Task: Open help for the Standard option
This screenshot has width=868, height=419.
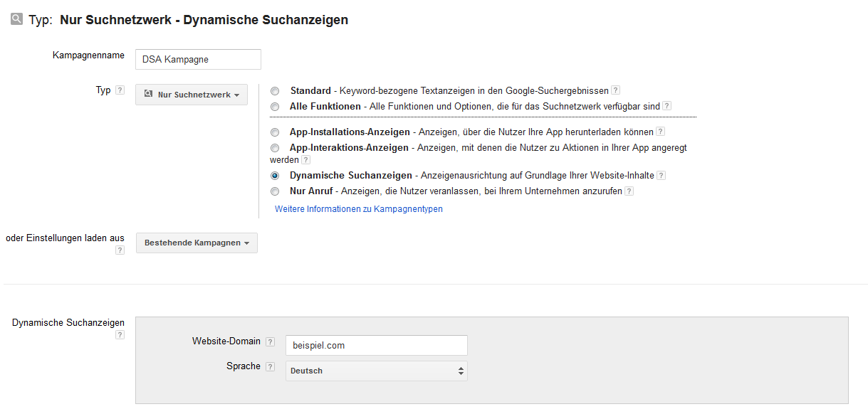Action: [615, 90]
